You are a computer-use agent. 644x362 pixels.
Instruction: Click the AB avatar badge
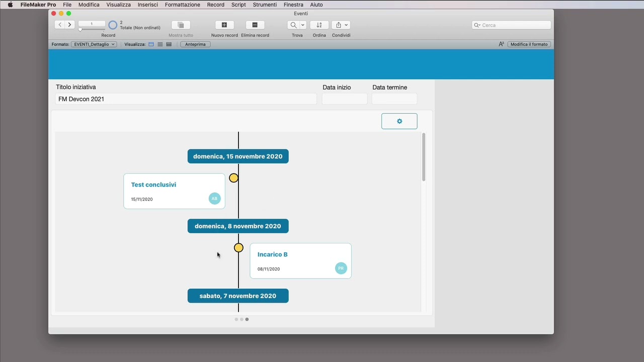[214, 199]
